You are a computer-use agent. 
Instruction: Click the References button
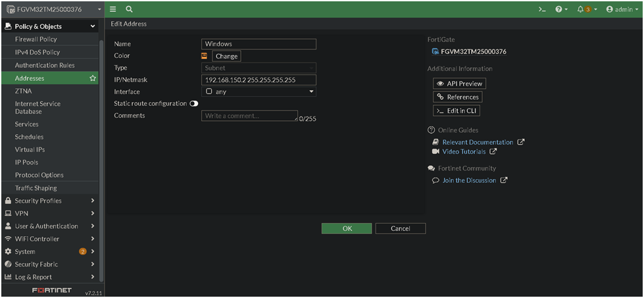tap(458, 97)
